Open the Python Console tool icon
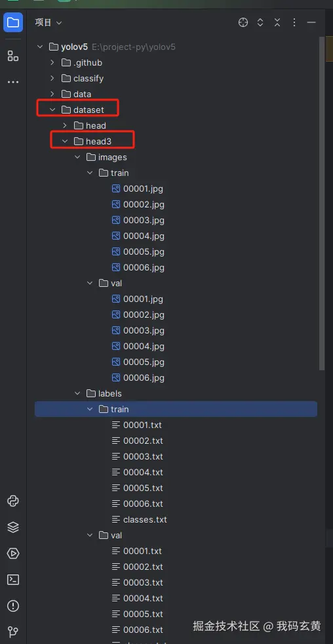 coord(13,501)
